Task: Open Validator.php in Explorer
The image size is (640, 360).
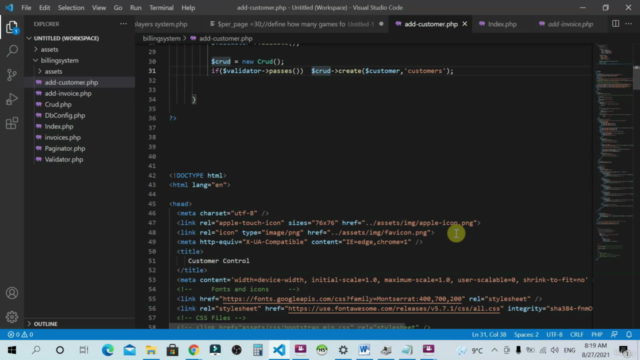Action: (x=64, y=160)
